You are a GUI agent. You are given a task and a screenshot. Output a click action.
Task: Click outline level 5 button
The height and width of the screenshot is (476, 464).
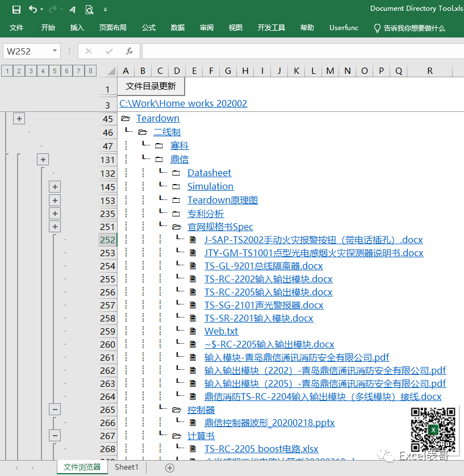55,71
